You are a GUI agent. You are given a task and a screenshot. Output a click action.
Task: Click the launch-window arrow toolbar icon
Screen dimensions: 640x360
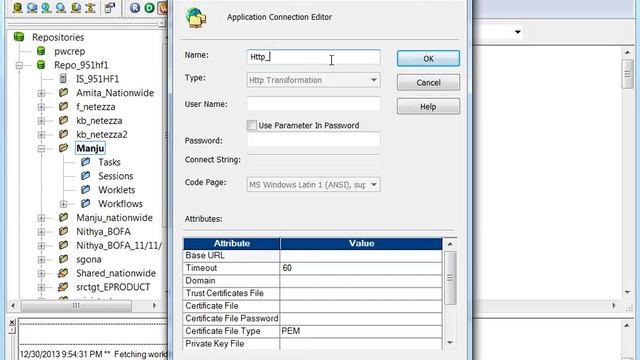click(x=109, y=7)
